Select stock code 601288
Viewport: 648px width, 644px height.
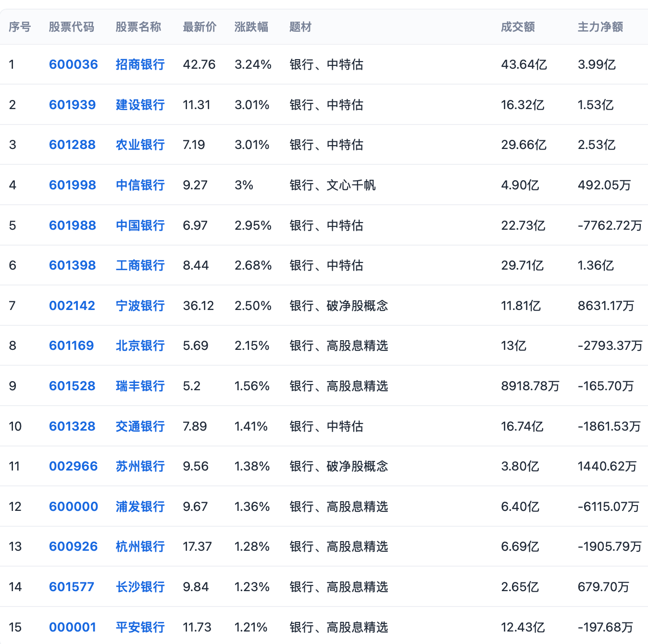pyautogui.click(x=73, y=145)
